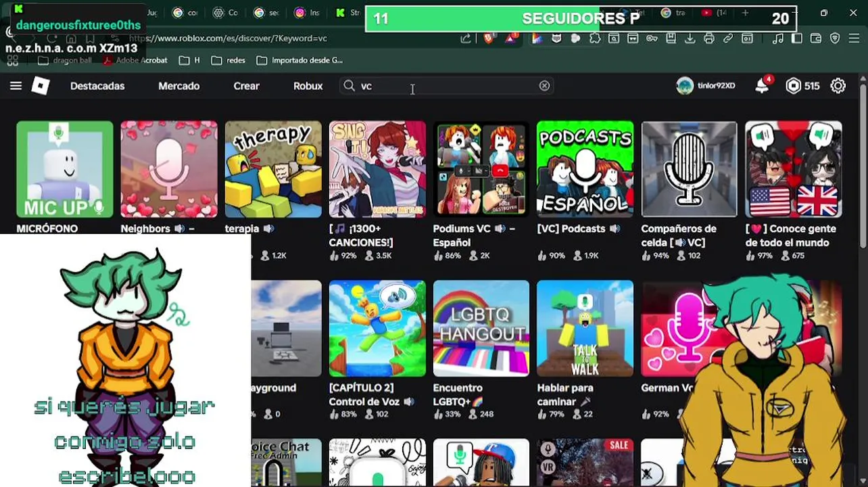Open the '1300+ CANCIONES' Sing It thumbnail
Viewport: 868px width, 487px height.
tap(377, 169)
